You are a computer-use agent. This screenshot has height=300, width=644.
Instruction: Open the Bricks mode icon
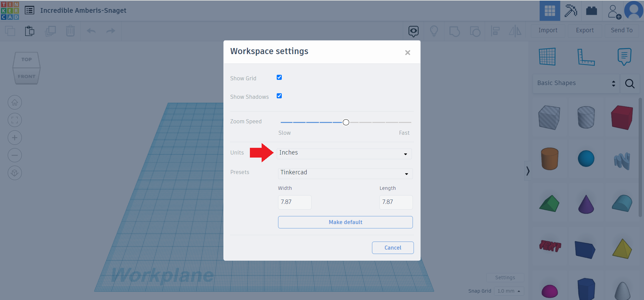click(x=591, y=11)
